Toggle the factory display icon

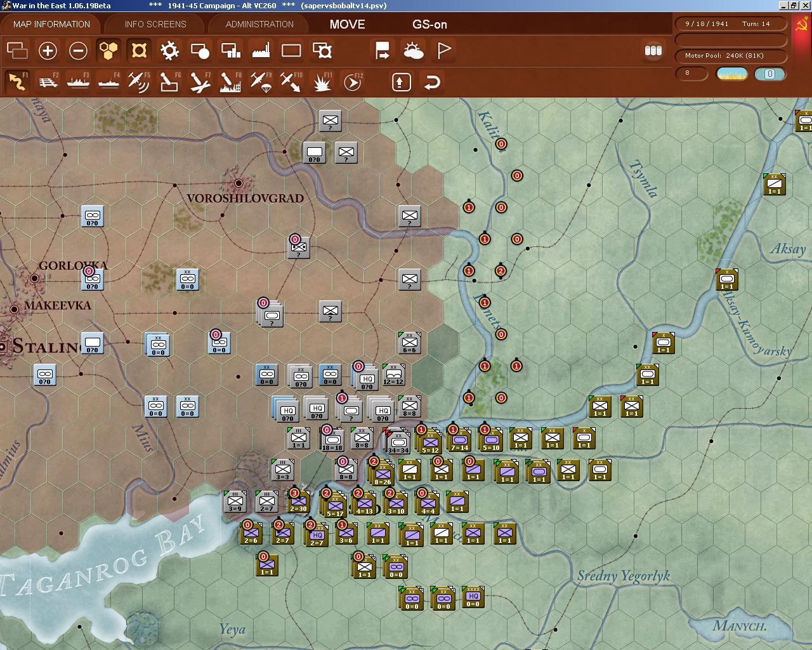click(261, 50)
